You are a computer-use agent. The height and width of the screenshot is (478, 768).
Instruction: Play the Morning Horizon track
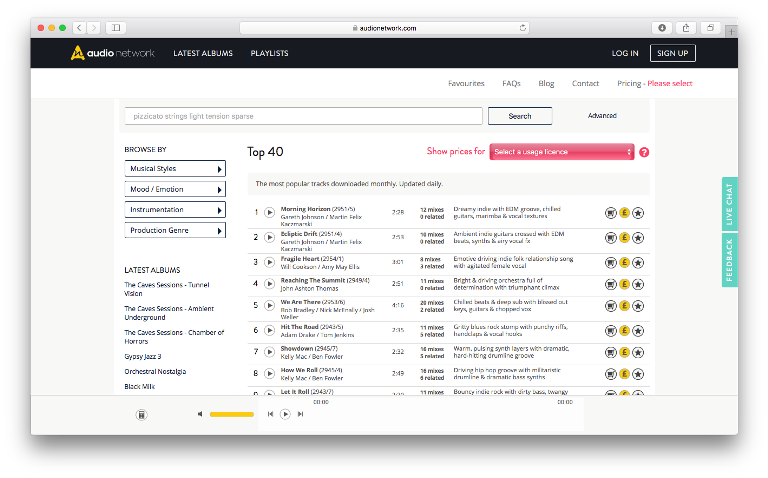269,213
